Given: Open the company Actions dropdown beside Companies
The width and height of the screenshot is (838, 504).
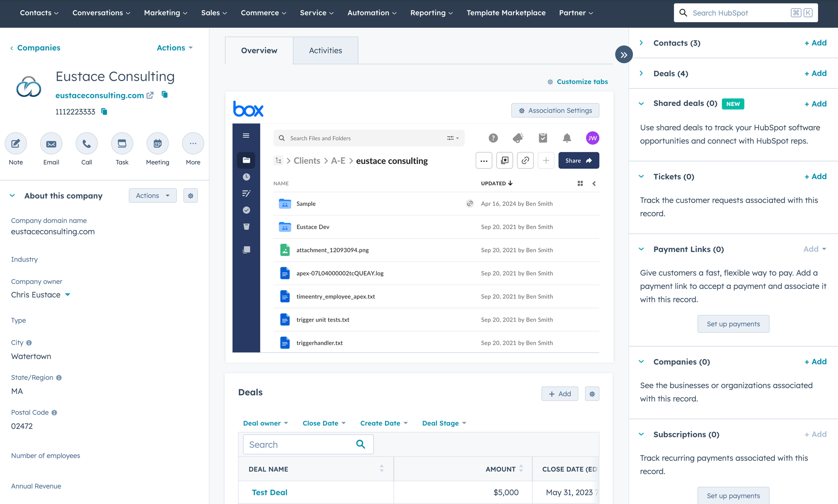Looking at the screenshot, I should [175, 48].
